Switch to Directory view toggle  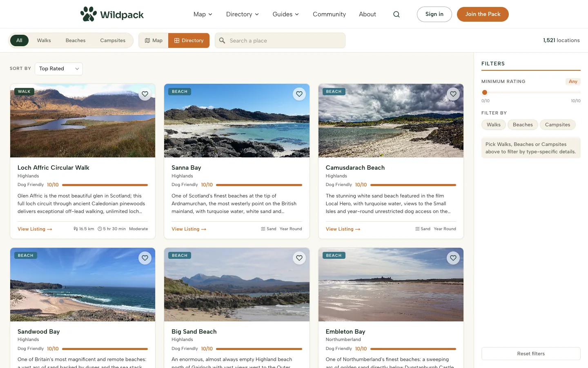tap(189, 40)
